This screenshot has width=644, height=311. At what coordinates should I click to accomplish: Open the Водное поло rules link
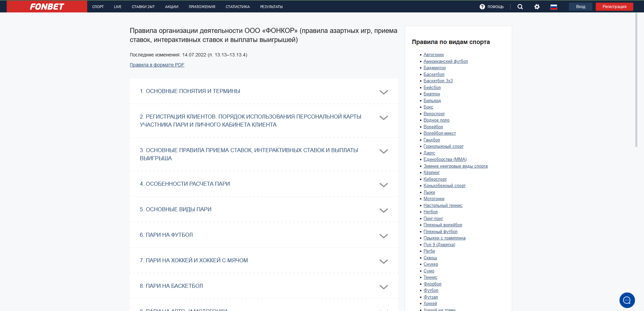[436, 120]
